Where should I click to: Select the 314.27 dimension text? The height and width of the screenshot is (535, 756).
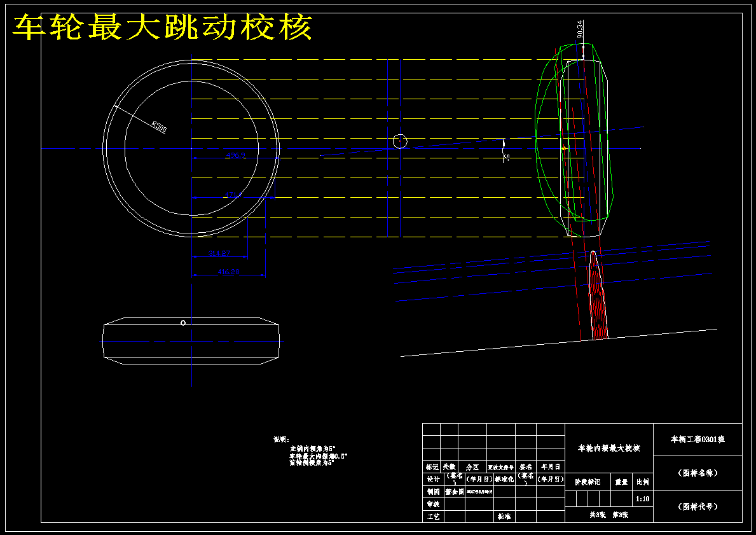[x=219, y=253]
